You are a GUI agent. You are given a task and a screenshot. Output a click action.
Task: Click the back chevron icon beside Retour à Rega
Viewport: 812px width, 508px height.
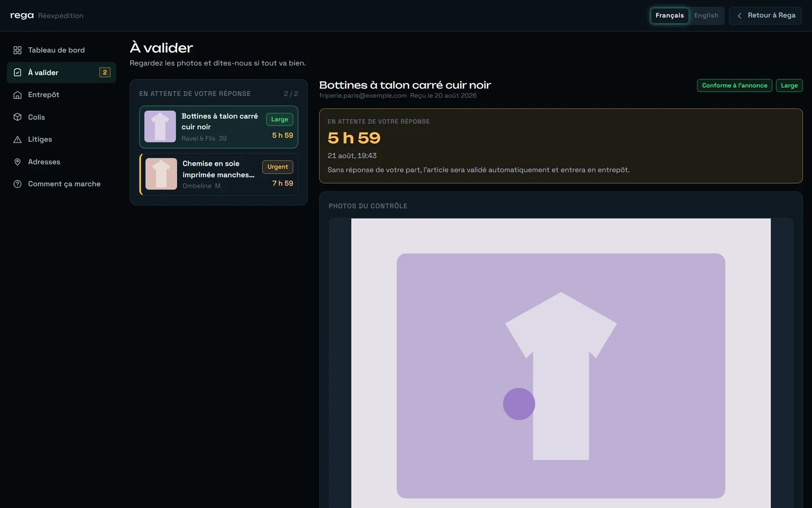coord(739,16)
